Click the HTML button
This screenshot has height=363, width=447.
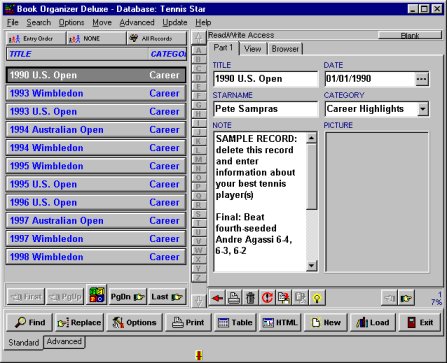point(280,322)
